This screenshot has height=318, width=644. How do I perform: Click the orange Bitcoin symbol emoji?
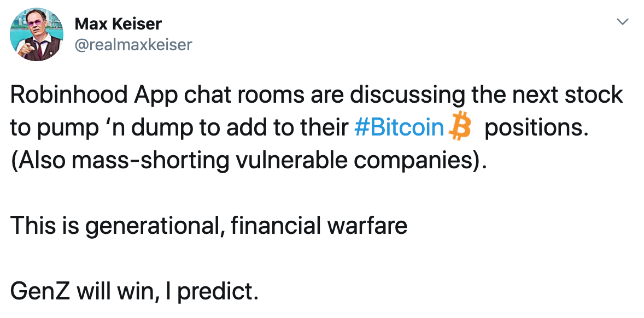click(x=458, y=126)
